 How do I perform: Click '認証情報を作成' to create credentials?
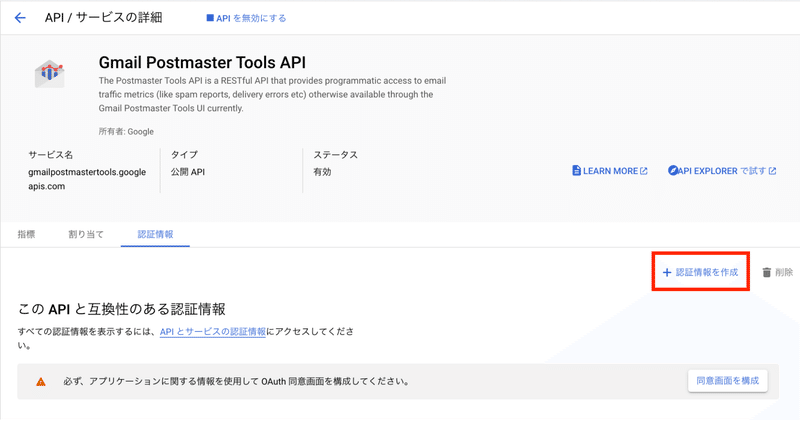tap(700, 272)
